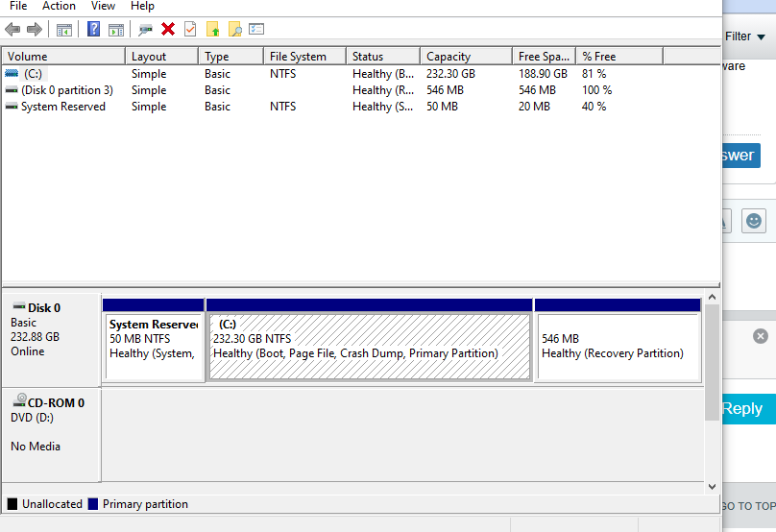The width and height of the screenshot is (776, 532).
Task: Sort by the Free Space column header
Action: (x=544, y=57)
